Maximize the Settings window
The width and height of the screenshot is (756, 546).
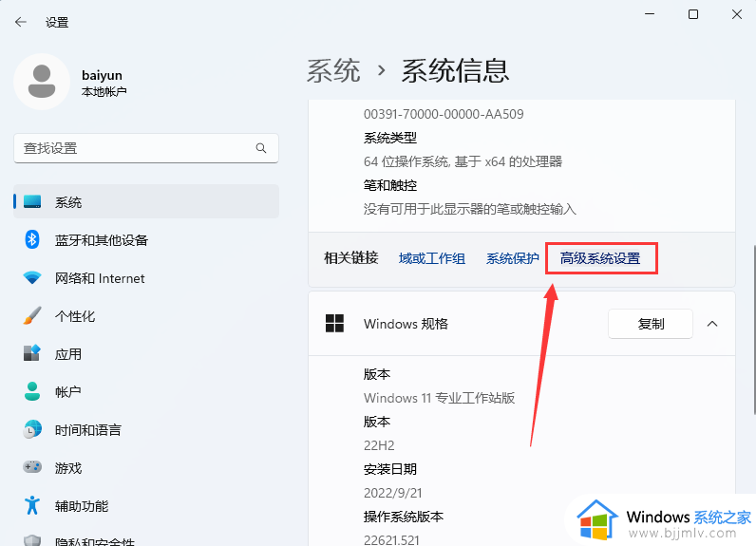tap(692, 14)
